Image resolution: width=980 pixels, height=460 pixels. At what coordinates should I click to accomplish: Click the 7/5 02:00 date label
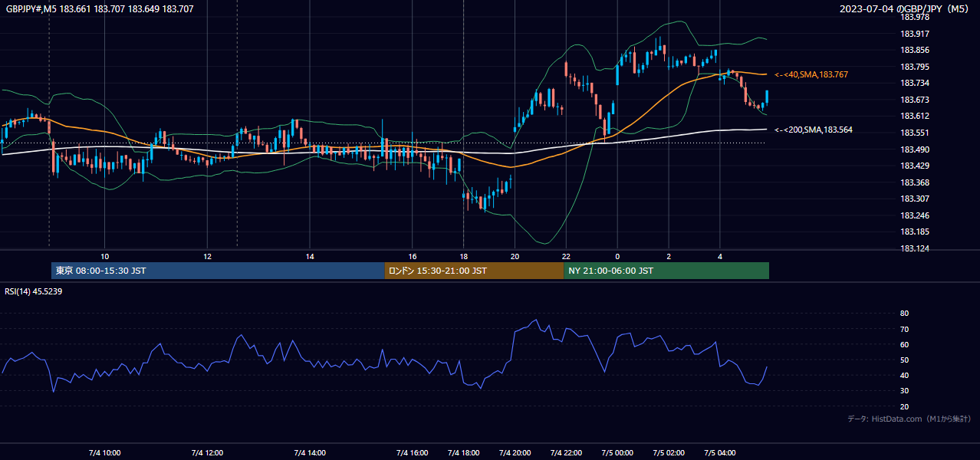tap(669, 453)
